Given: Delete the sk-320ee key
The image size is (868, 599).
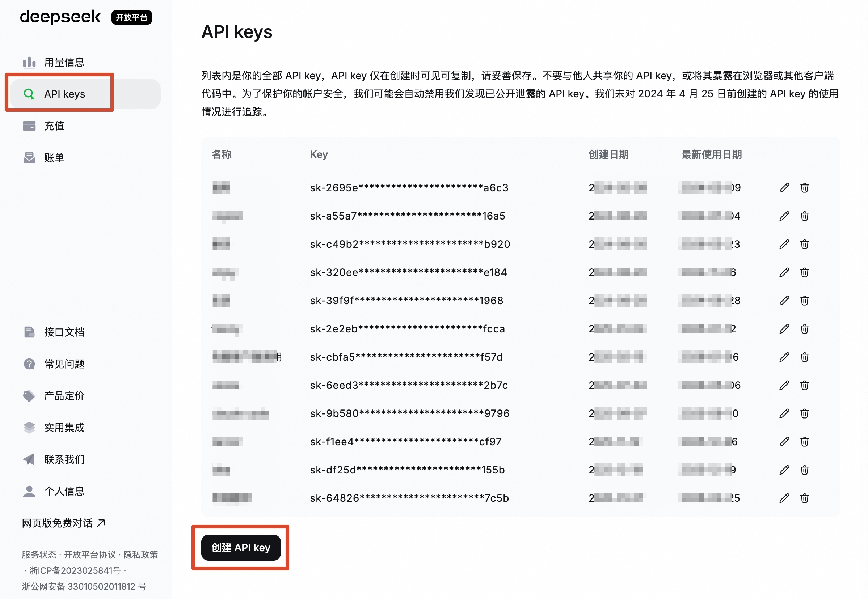Looking at the screenshot, I should point(804,272).
